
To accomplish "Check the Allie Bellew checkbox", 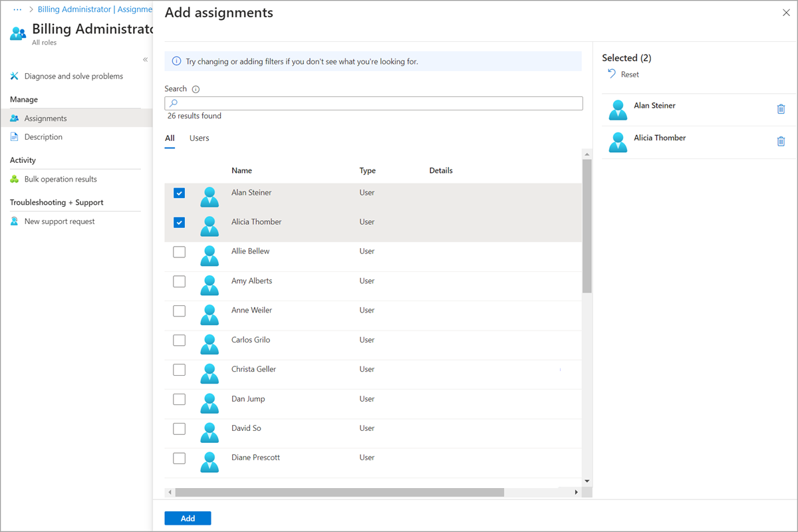I will (179, 252).
